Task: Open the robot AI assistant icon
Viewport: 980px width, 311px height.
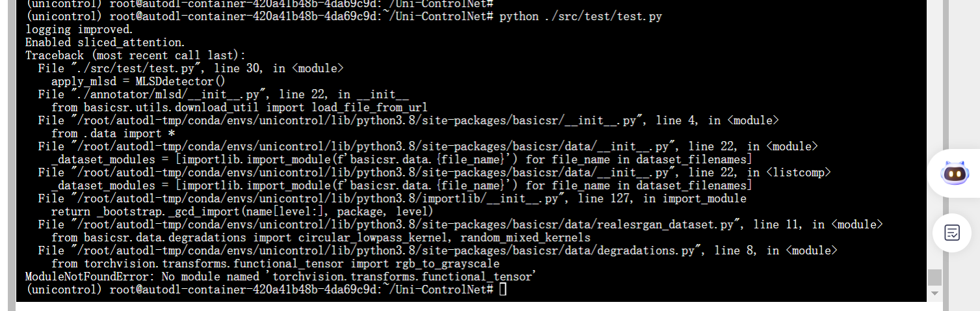Action: [x=955, y=173]
